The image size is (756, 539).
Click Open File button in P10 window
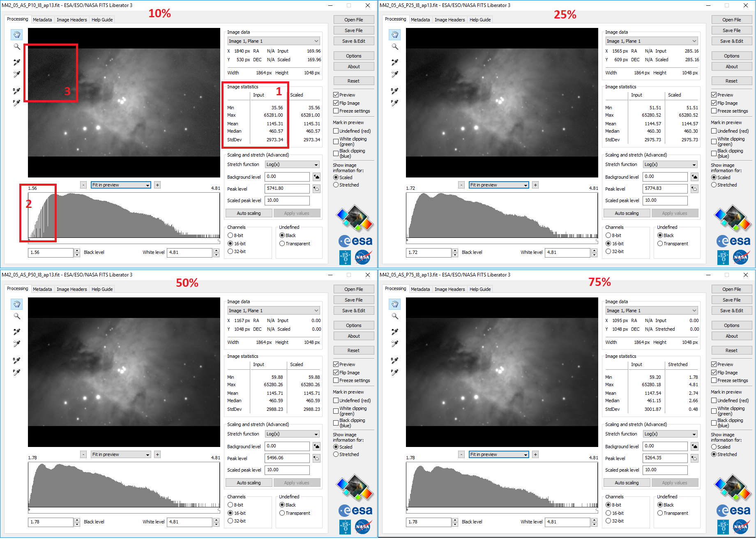[354, 20]
